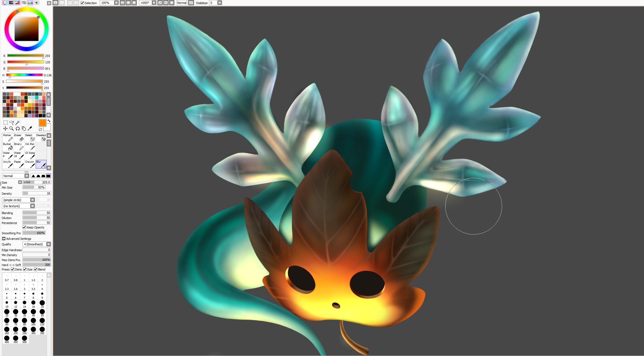Collapse the Advanced Settings section
This screenshot has height=356, width=644.
point(4,239)
